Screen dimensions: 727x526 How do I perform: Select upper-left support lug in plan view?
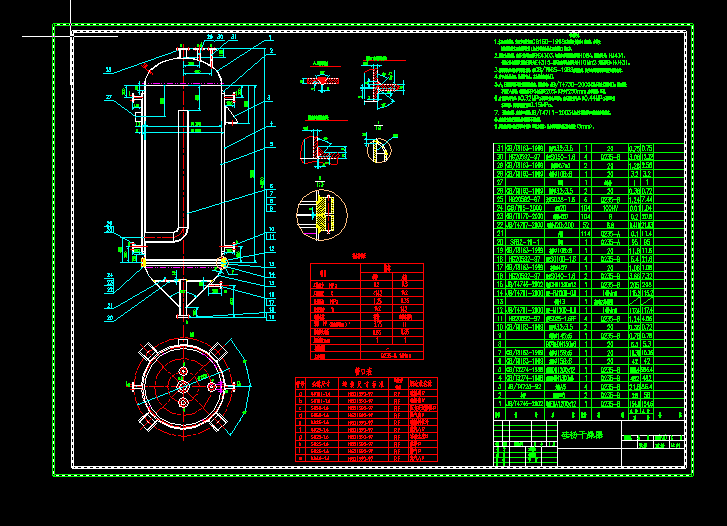[148, 351]
